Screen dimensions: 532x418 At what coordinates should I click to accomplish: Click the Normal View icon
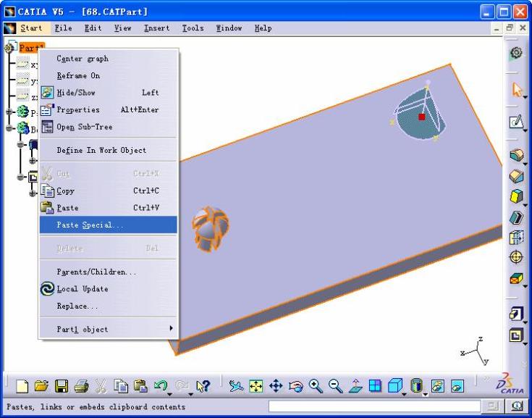[x=355, y=386]
